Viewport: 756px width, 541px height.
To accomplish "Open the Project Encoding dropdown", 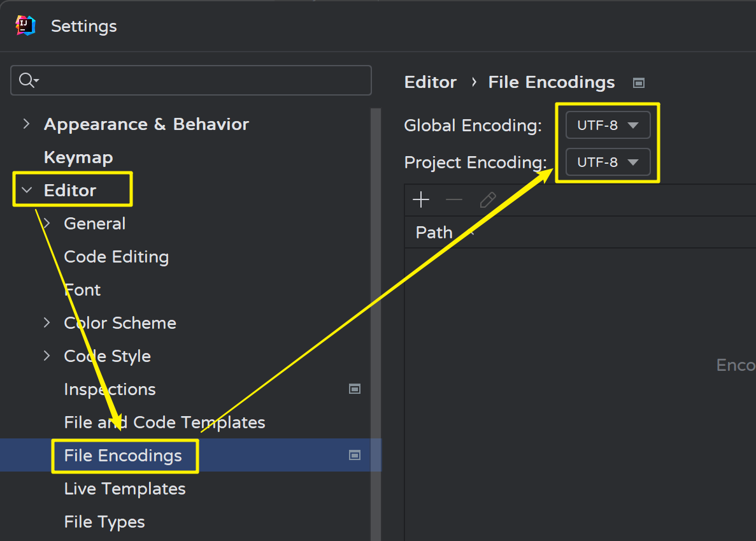I will pyautogui.click(x=608, y=162).
